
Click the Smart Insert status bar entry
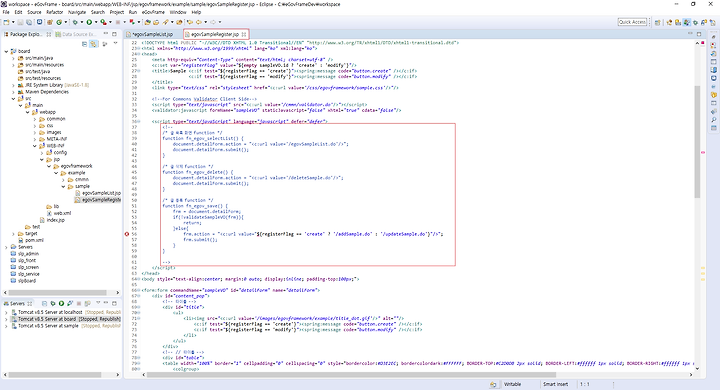click(555, 384)
